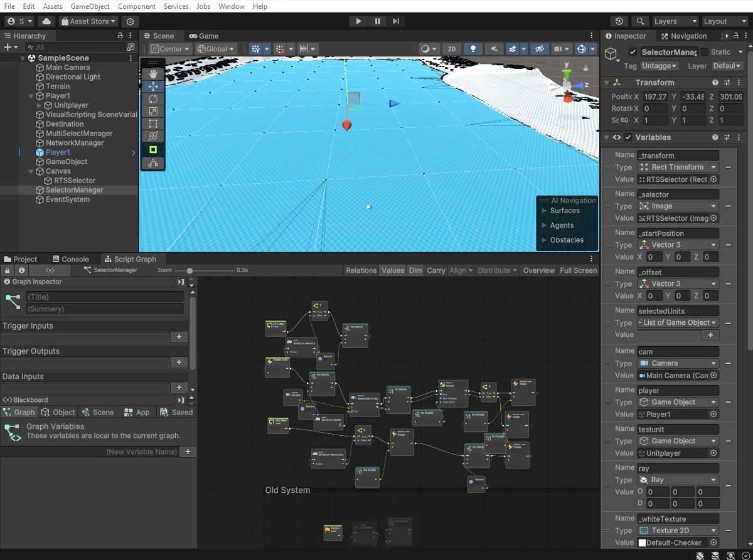Click the Play button
This screenshot has height=560, width=753.
pos(358,21)
